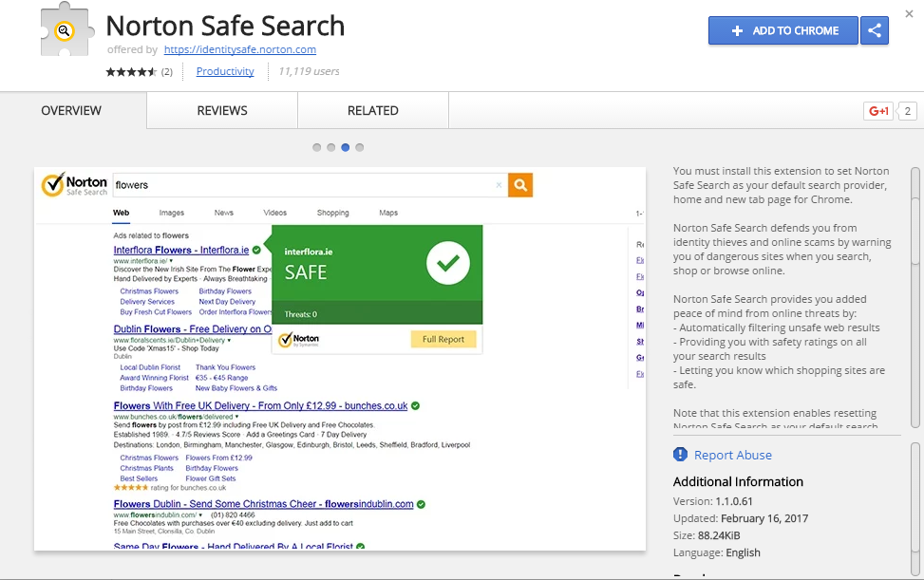Open the identitysafe.norton.com link
The width and height of the screenshot is (924, 580).
point(239,49)
